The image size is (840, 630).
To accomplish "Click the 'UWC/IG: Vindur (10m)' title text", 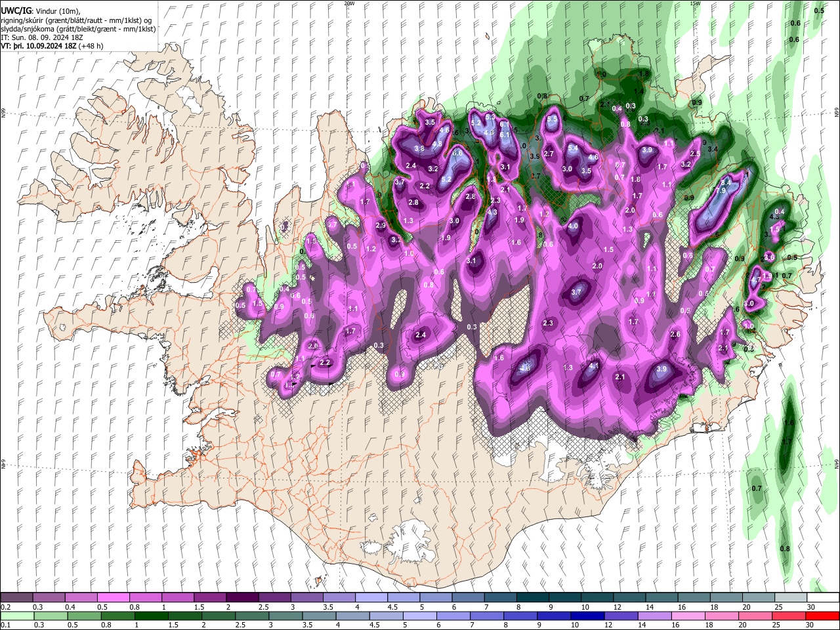I will click(x=41, y=10).
